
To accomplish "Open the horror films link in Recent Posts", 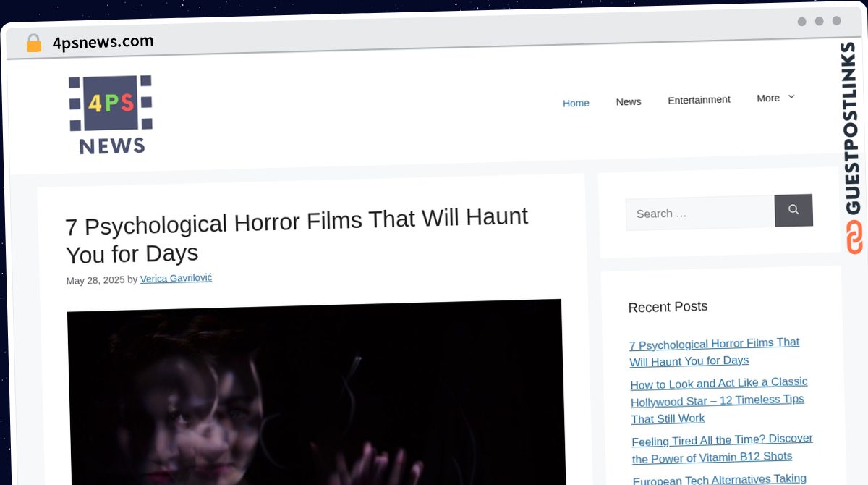I will point(714,352).
